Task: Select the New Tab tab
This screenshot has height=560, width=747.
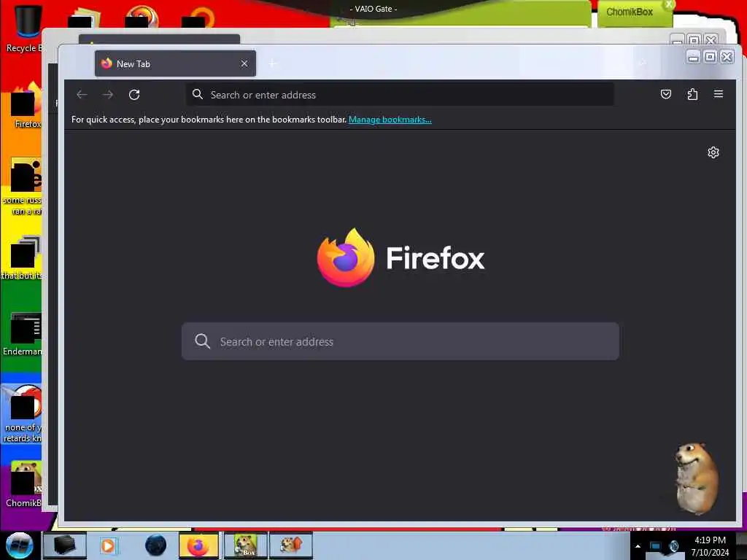Action: [175, 63]
